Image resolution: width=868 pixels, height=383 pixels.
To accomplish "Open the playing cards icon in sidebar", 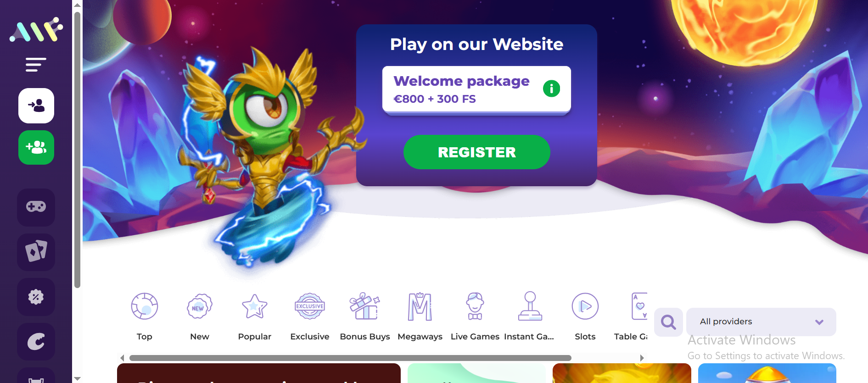I will pyautogui.click(x=36, y=252).
